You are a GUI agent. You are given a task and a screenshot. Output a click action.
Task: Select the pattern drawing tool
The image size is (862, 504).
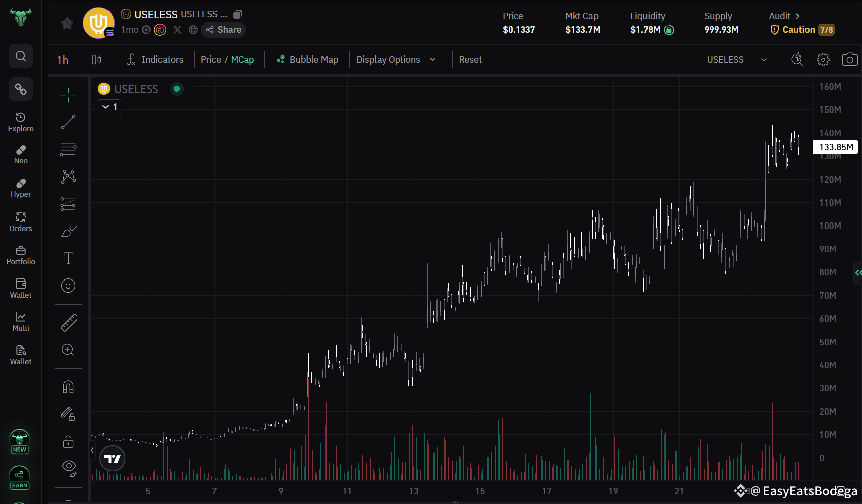[68, 177]
